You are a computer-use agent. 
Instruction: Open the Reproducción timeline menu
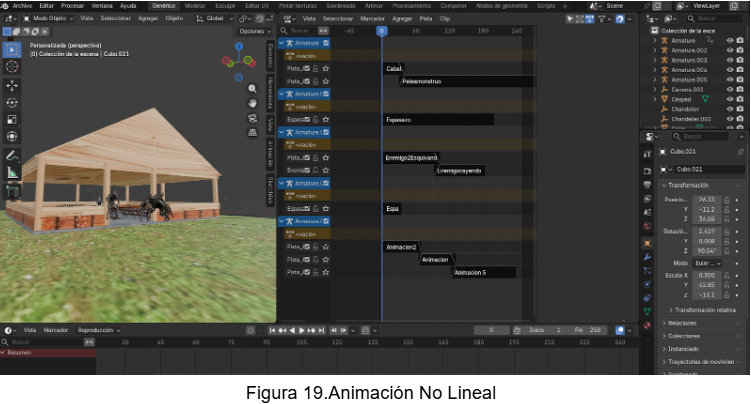click(x=97, y=330)
